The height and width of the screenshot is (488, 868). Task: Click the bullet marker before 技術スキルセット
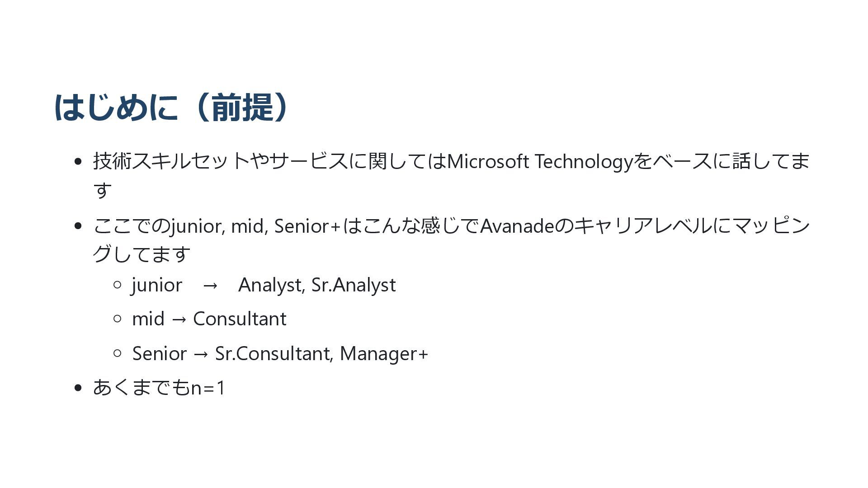[78, 161]
